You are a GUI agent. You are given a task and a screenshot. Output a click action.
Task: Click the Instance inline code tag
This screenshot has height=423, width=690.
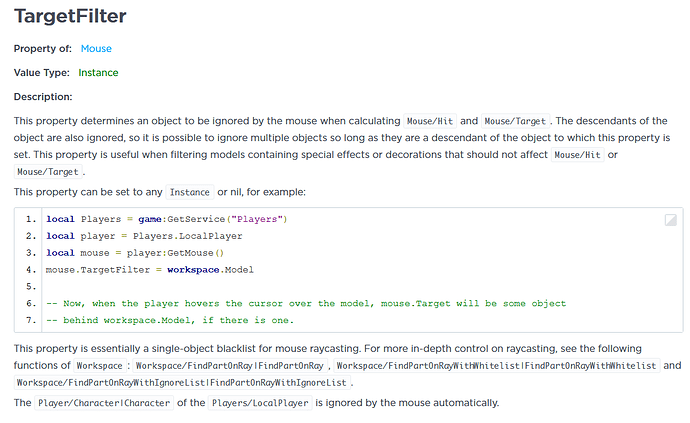click(190, 192)
